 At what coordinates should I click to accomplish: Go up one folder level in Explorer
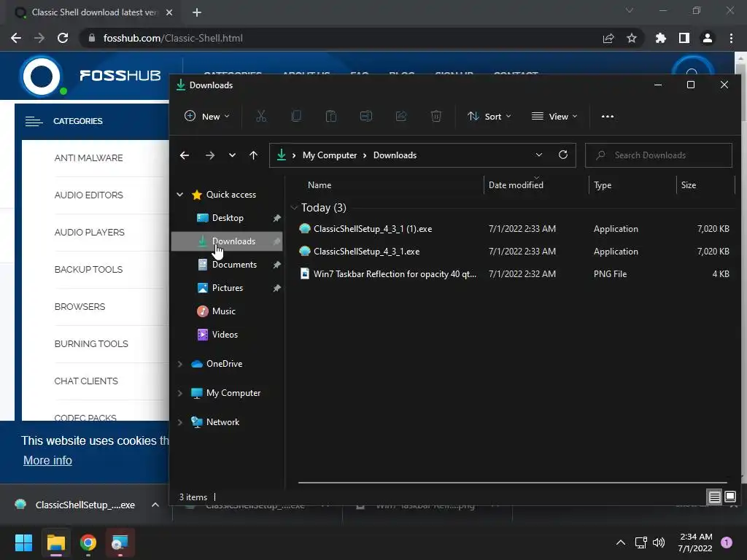coord(253,155)
